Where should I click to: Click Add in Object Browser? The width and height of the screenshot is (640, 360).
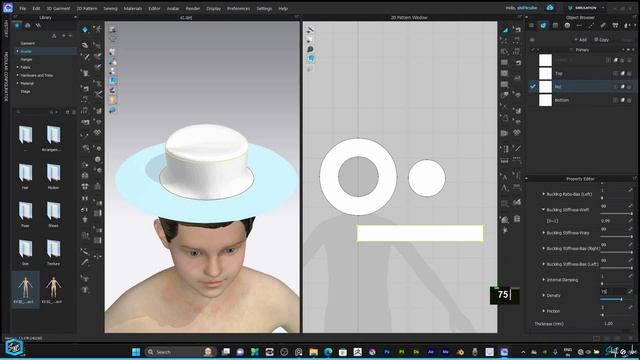580,40
